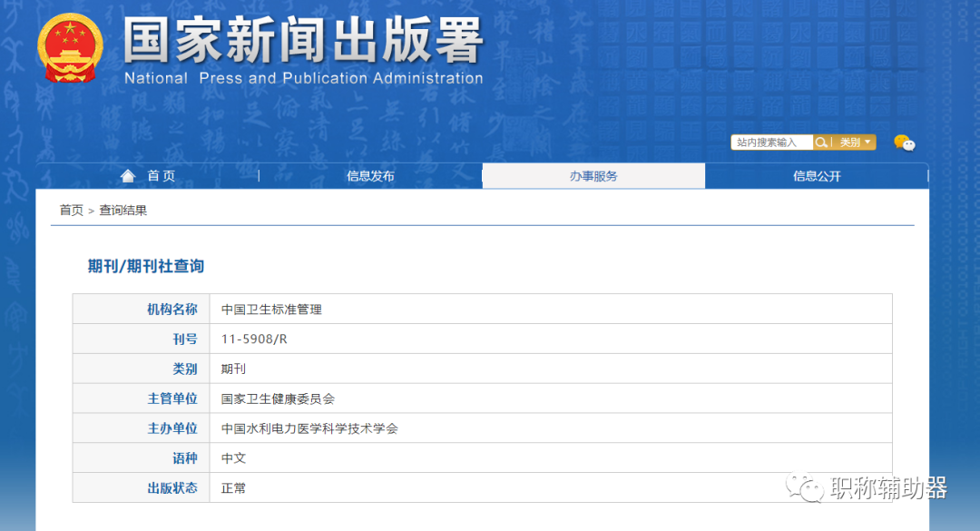Click the 首页 breadcrumb link

[x=70, y=210]
